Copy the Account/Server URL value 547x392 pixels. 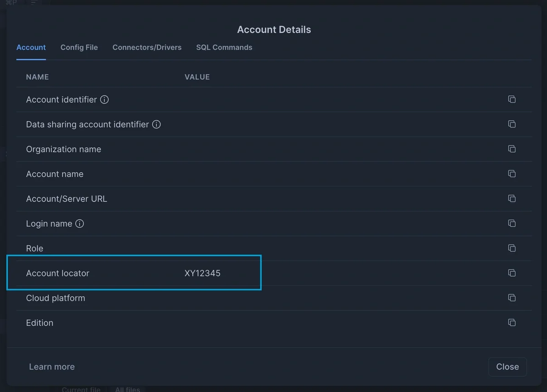coord(512,199)
